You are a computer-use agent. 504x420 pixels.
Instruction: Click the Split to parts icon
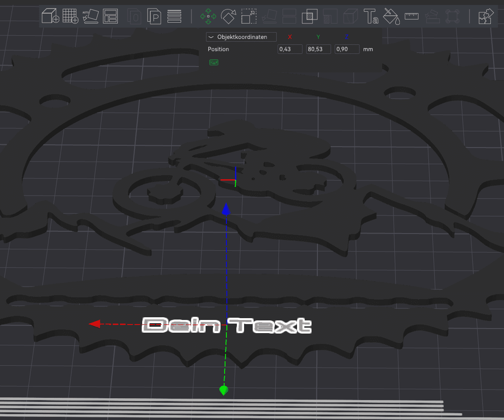[154, 16]
